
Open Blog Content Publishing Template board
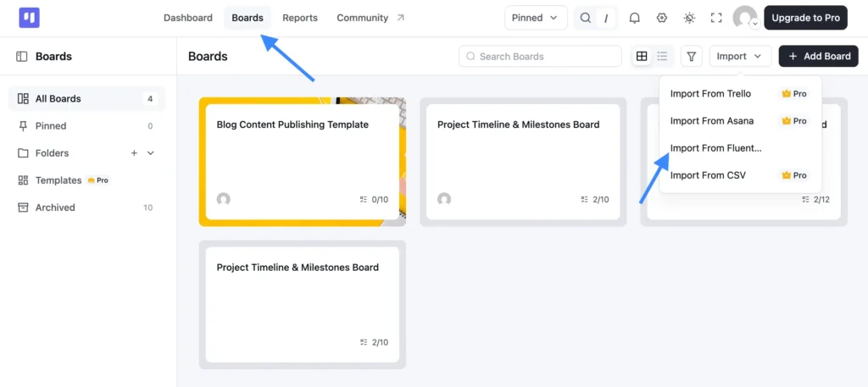pos(303,162)
